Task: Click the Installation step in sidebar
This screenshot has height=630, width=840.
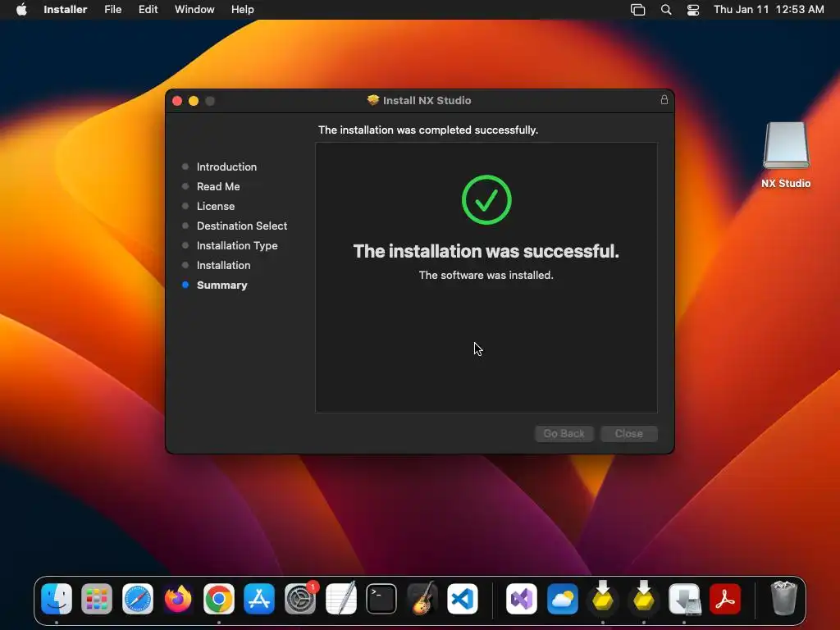Action: click(x=223, y=265)
